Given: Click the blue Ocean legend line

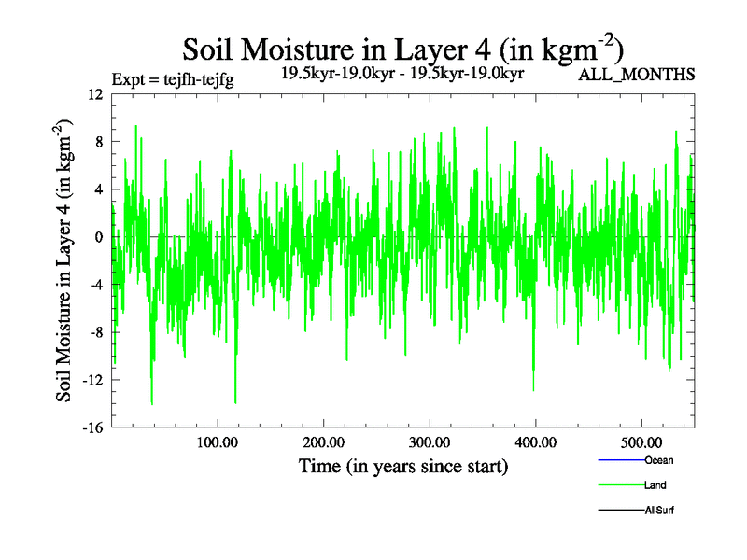Looking at the screenshot, I should tap(620, 460).
